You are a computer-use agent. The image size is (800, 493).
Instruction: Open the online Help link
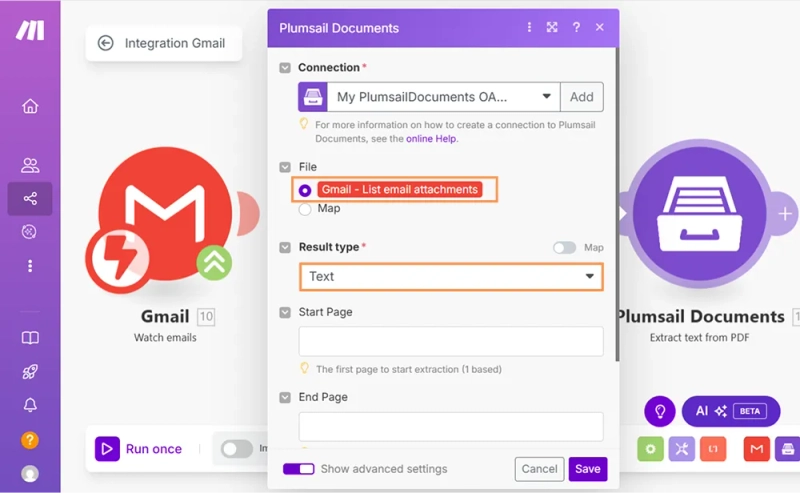coord(431,139)
